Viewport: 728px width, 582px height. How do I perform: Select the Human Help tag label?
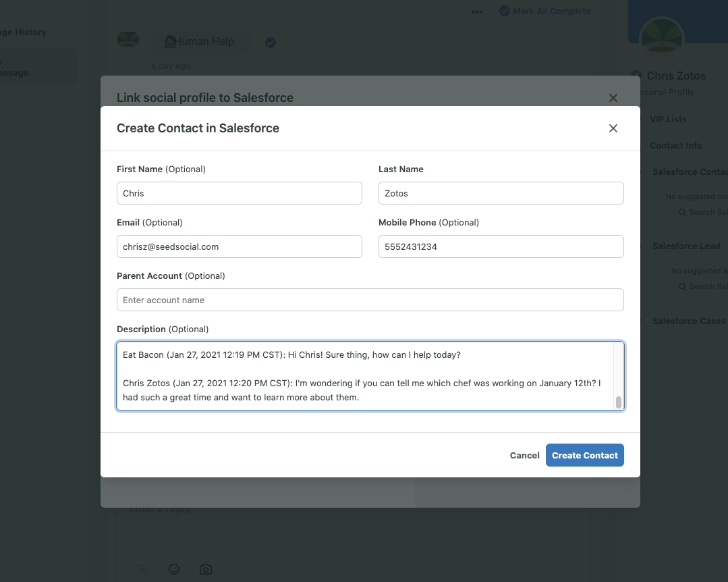200,42
